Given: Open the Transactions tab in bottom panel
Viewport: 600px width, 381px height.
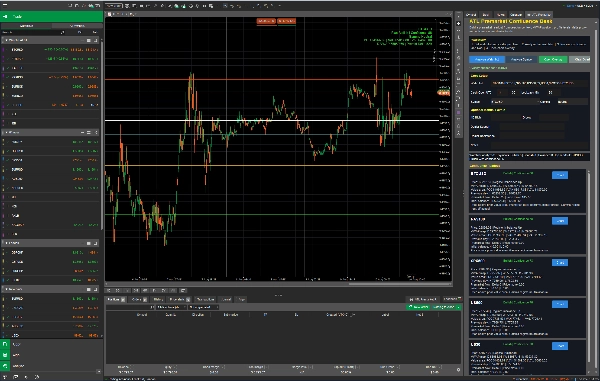Looking at the screenshot, I should coord(205,300).
